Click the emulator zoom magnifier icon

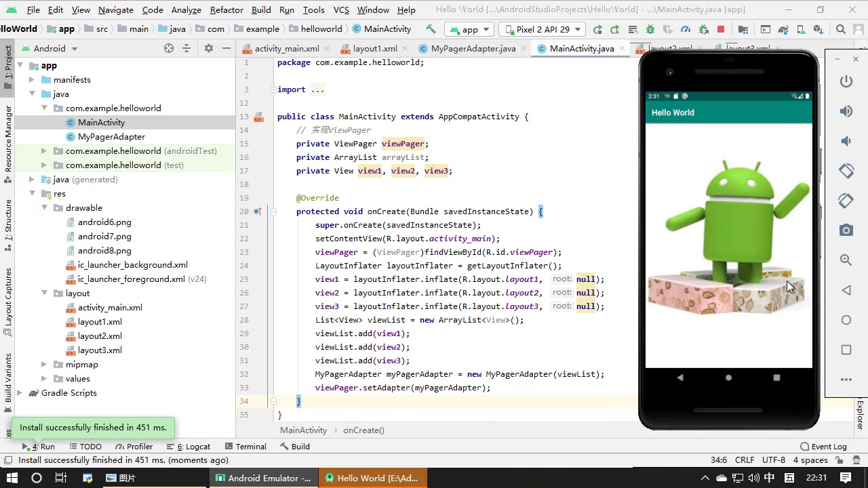click(846, 260)
